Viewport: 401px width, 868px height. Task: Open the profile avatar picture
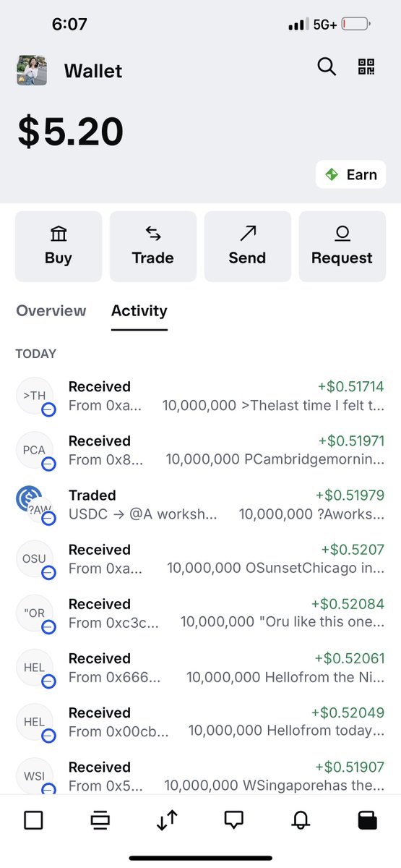pos(32,70)
